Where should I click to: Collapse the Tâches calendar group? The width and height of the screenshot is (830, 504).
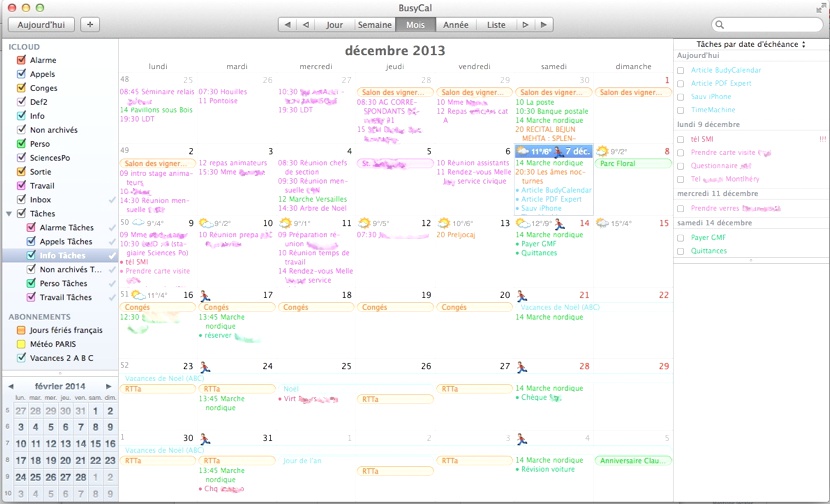pos(10,214)
